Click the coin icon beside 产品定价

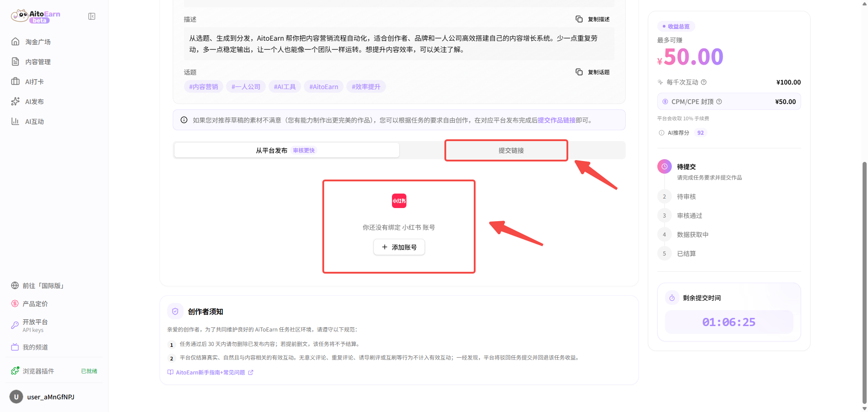[15, 303]
